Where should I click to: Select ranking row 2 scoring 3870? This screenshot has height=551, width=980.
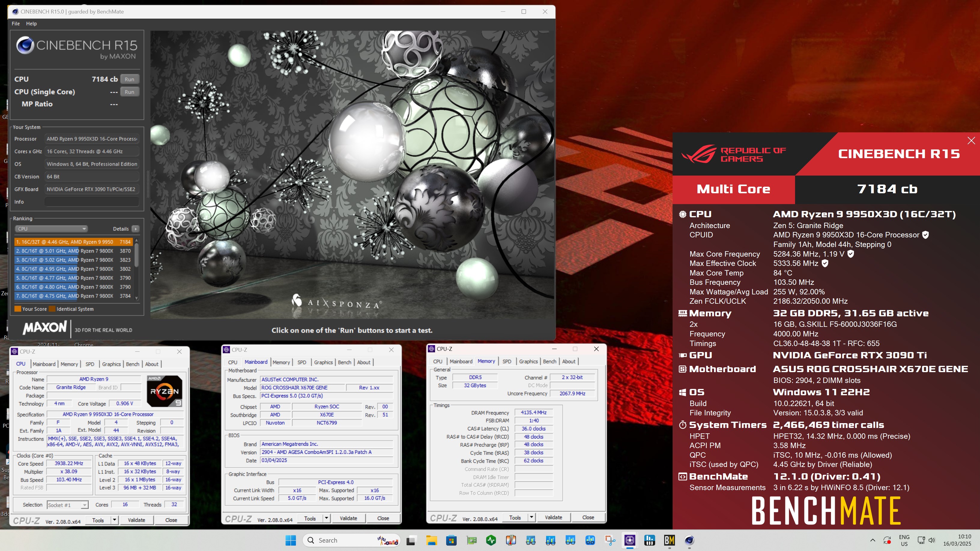[73, 251]
